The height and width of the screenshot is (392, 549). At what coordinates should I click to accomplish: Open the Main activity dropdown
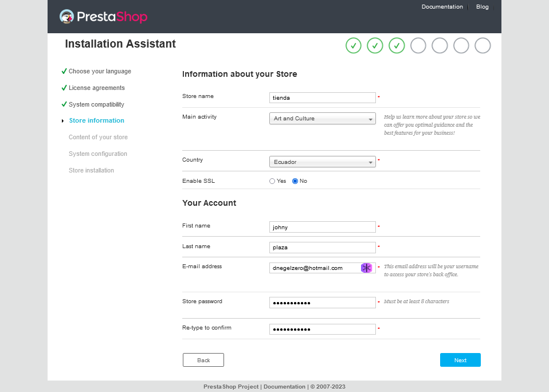[322, 119]
